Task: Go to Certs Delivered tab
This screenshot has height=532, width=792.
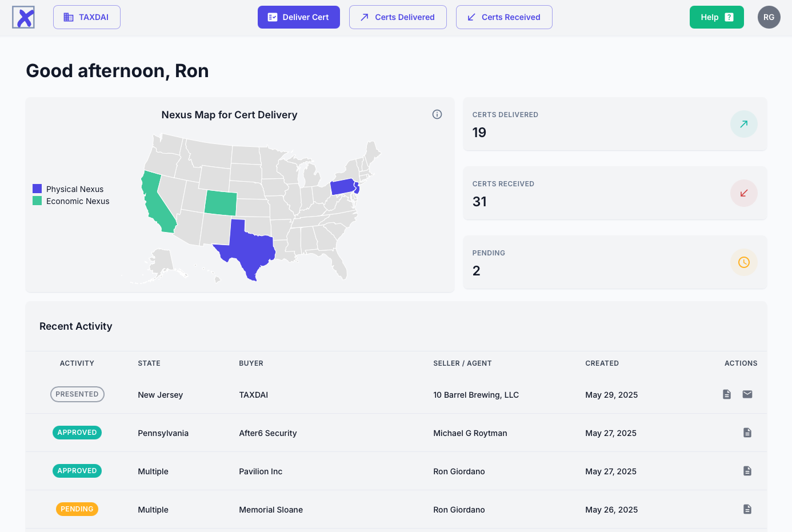Action: click(x=398, y=17)
